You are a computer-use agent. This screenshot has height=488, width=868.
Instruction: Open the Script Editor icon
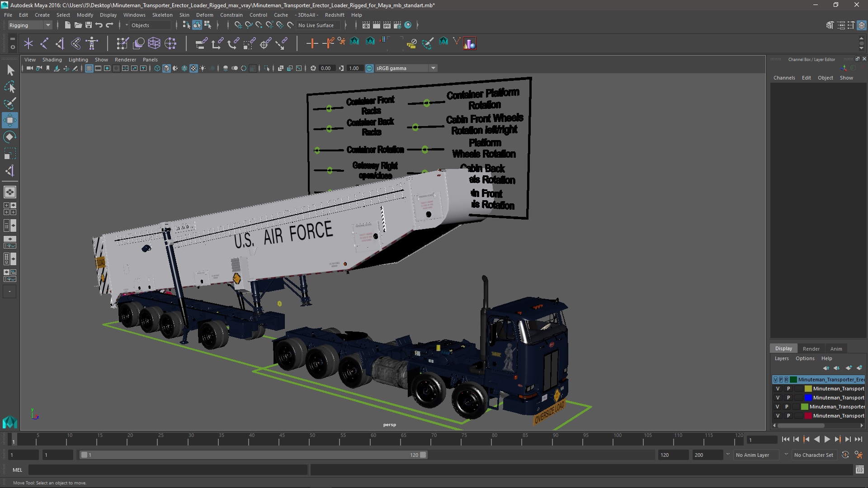(x=859, y=470)
